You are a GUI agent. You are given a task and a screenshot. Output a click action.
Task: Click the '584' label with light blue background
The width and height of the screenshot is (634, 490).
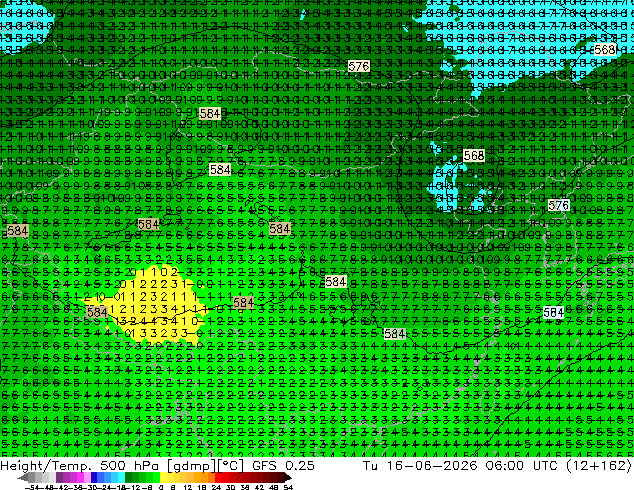point(553,313)
